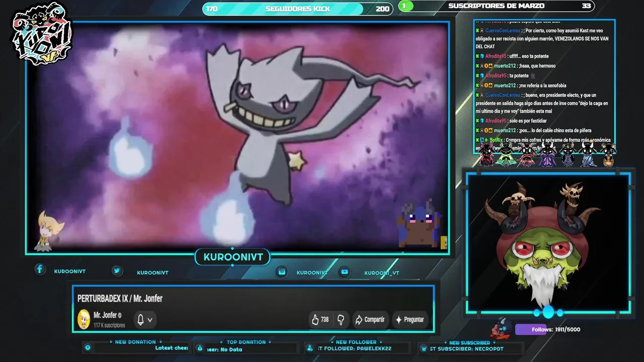Screen dimensions: 644x362
Task: Click the 200 follower goal number
Action: coord(382,9)
